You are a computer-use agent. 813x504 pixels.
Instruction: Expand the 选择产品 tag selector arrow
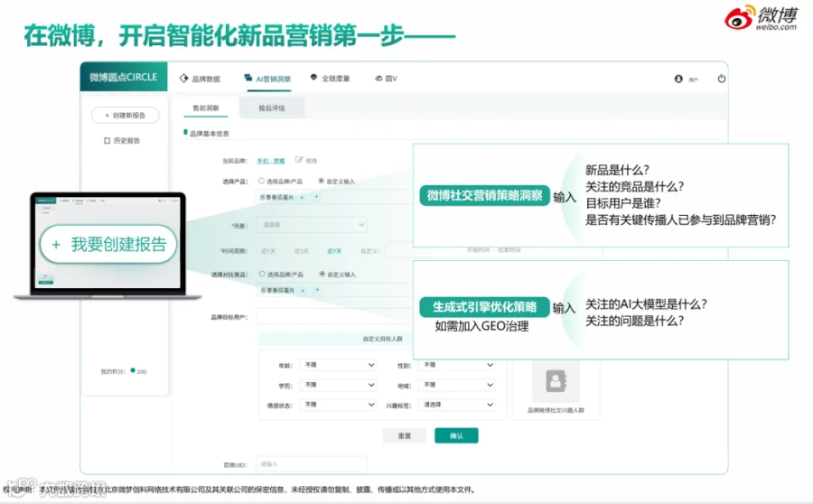[316, 197]
